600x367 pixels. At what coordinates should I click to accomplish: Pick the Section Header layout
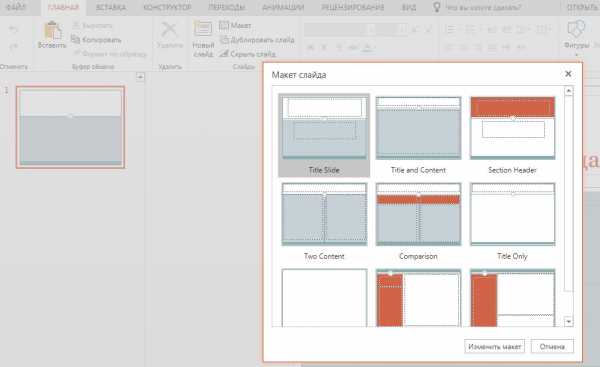[x=512, y=135]
